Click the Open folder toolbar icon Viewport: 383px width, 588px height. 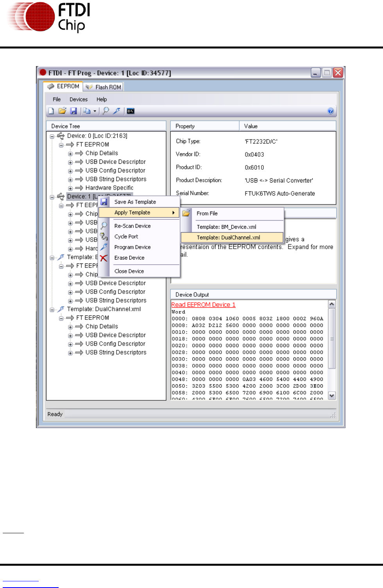[62, 111]
